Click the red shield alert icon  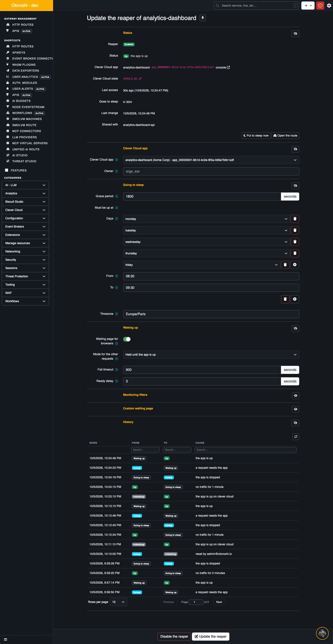coord(320,6)
